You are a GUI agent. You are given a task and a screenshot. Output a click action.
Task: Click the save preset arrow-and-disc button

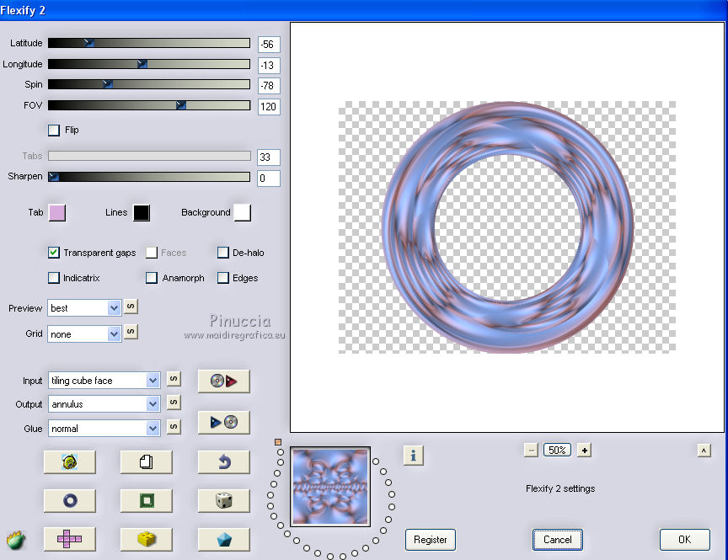pyautogui.click(x=224, y=422)
